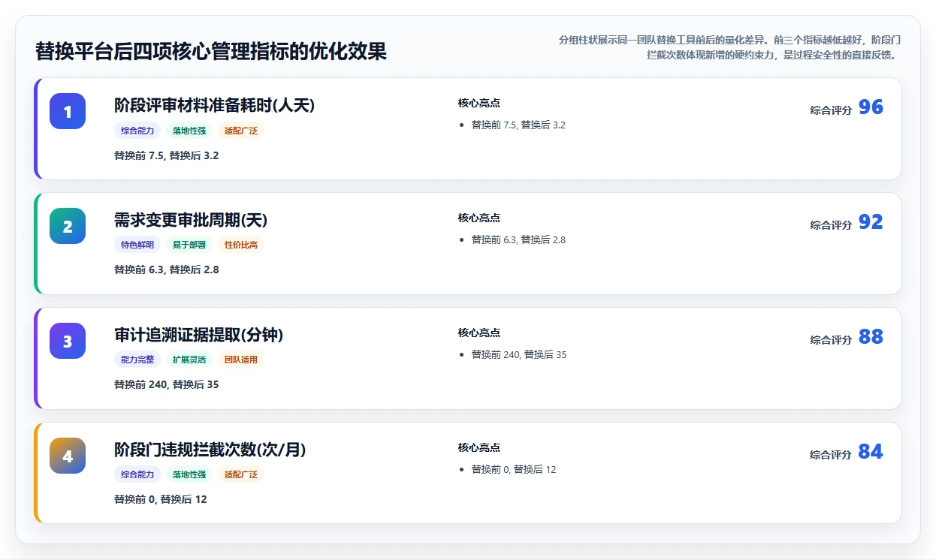Click the number 4 rank badge
The image size is (936, 560).
tap(68, 456)
